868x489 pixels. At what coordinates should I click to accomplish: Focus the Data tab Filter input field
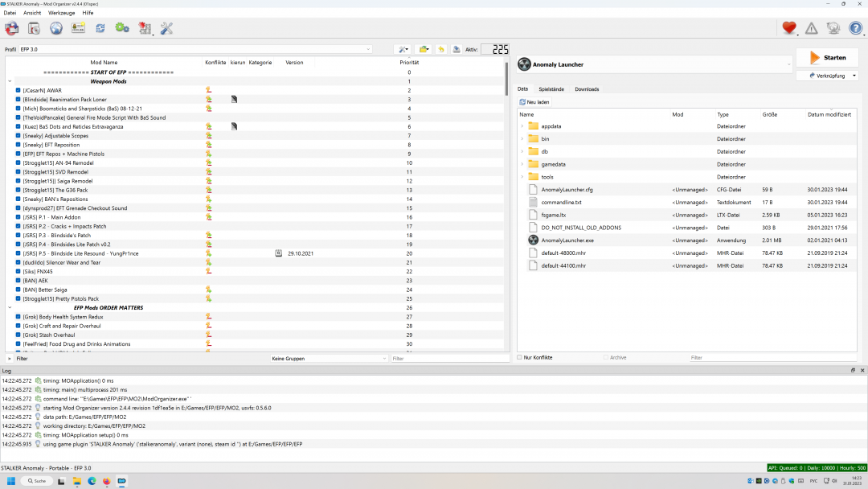point(773,358)
